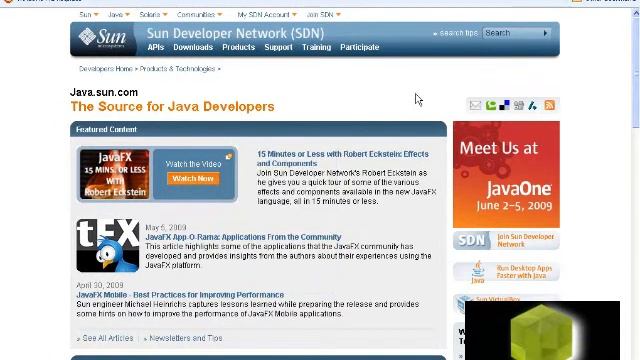Open JavaFX Mobile Best Practices link

click(x=180, y=295)
